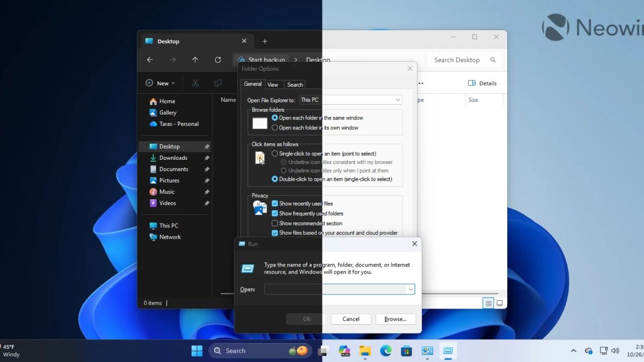Unpin Desktop using its pin icon

[207, 146]
